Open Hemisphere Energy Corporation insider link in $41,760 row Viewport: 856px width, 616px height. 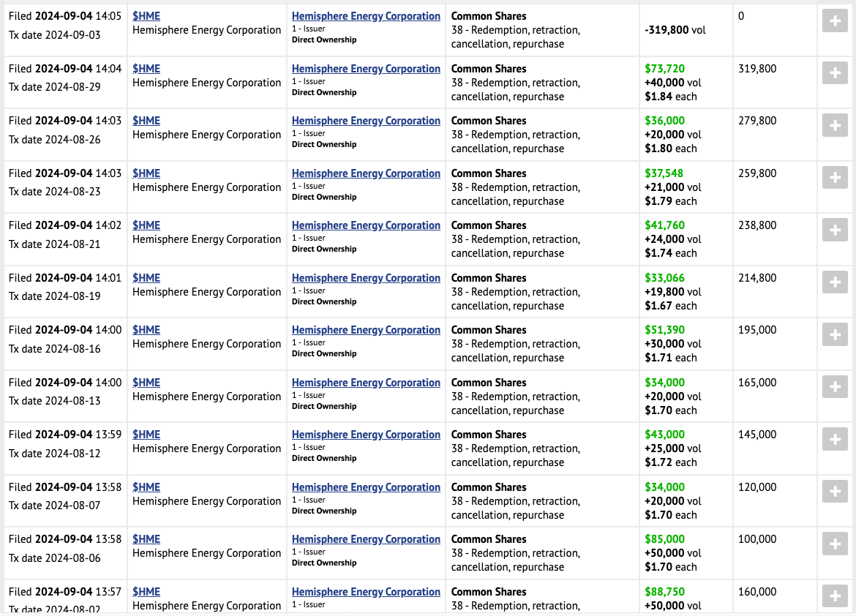[x=366, y=225]
